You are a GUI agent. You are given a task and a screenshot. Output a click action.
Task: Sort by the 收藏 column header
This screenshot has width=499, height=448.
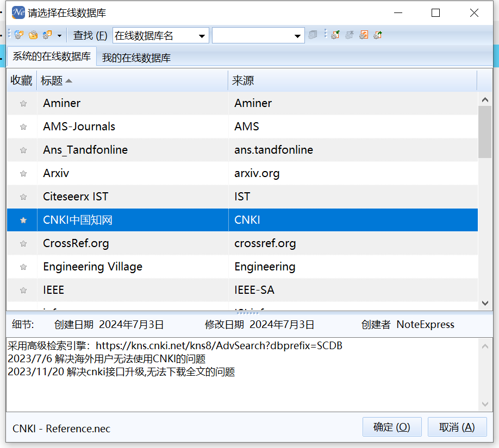pos(21,80)
